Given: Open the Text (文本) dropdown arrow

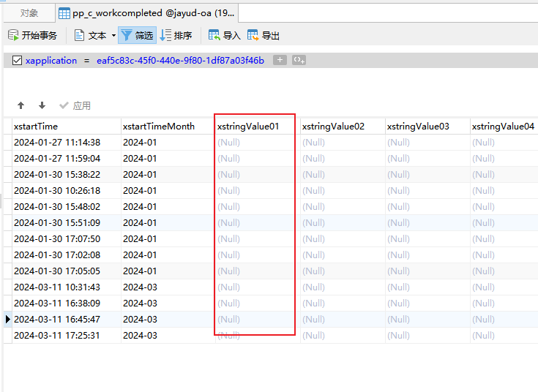Looking at the screenshot, I should (x=113, y=36).
